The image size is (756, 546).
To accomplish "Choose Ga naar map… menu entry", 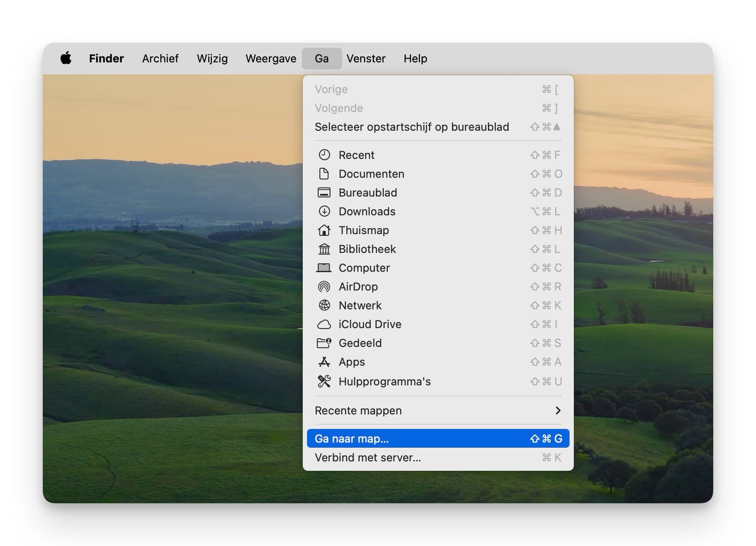I will point(438,438).
